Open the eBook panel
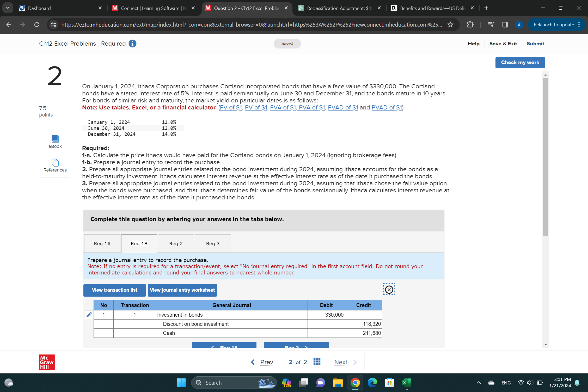588x392 pixels. pyautogui.click(x=55, y=142)
